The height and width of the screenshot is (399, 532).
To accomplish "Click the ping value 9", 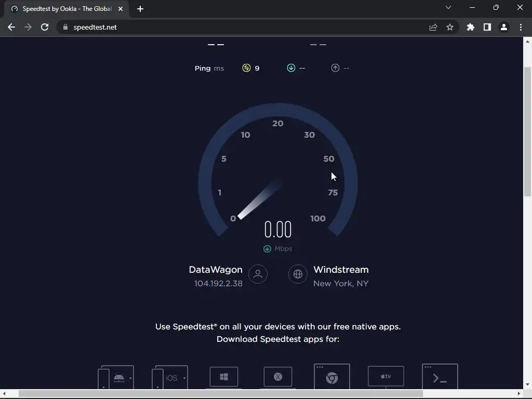I will click(257, 68).
